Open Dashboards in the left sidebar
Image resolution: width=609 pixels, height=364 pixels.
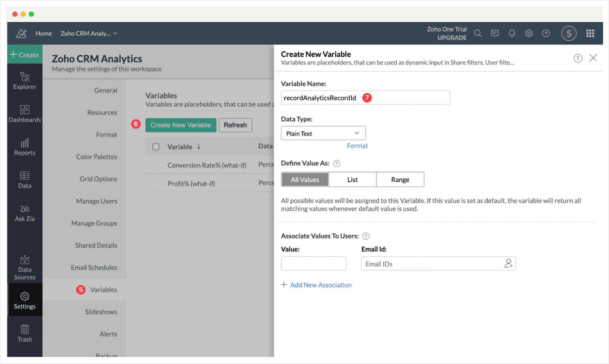point(25,114)
